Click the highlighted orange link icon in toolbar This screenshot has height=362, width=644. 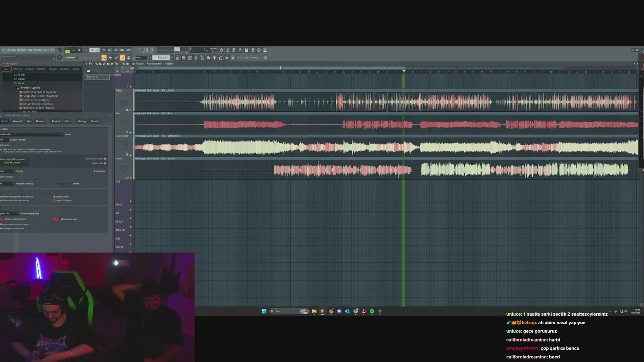122,57
